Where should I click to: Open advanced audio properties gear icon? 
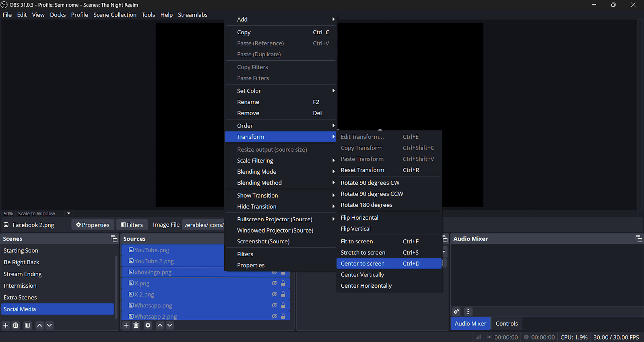pyautogui.click(x=456, y=311)
